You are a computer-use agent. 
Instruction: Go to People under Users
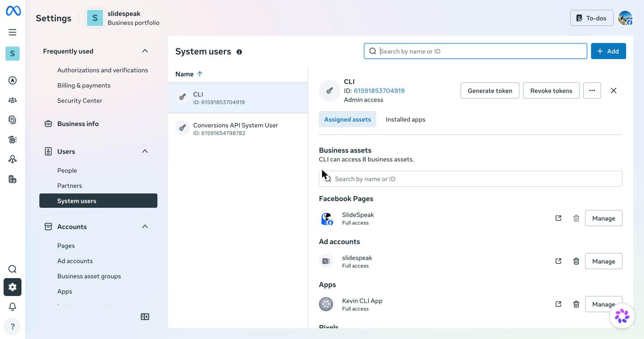pyautogui.click(x=67, y=171)
